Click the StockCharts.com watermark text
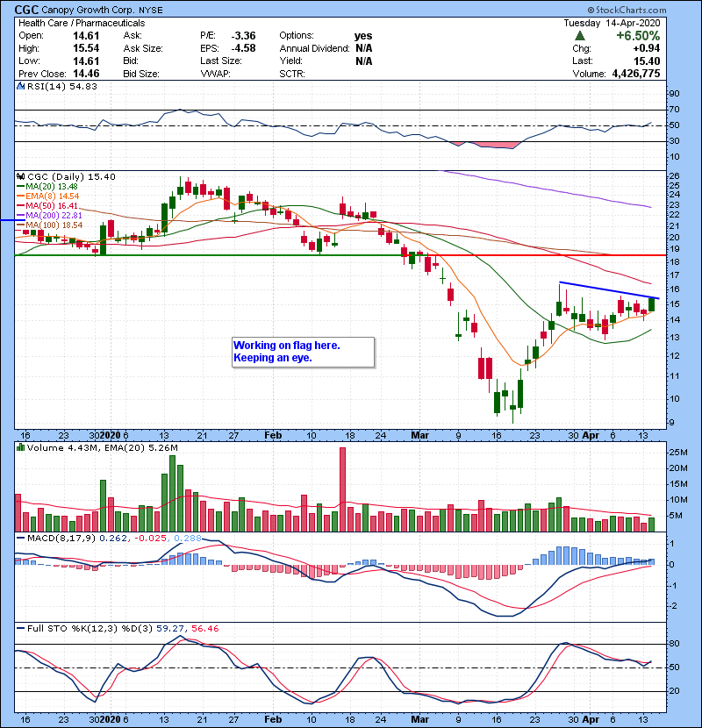This screenshot has width=702, height=728. coord(627,10)
